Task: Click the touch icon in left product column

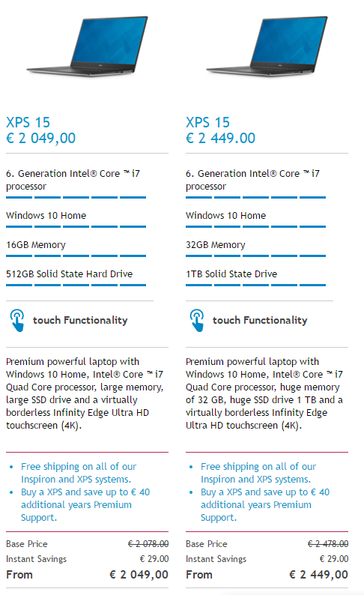Action: point(17,320)
